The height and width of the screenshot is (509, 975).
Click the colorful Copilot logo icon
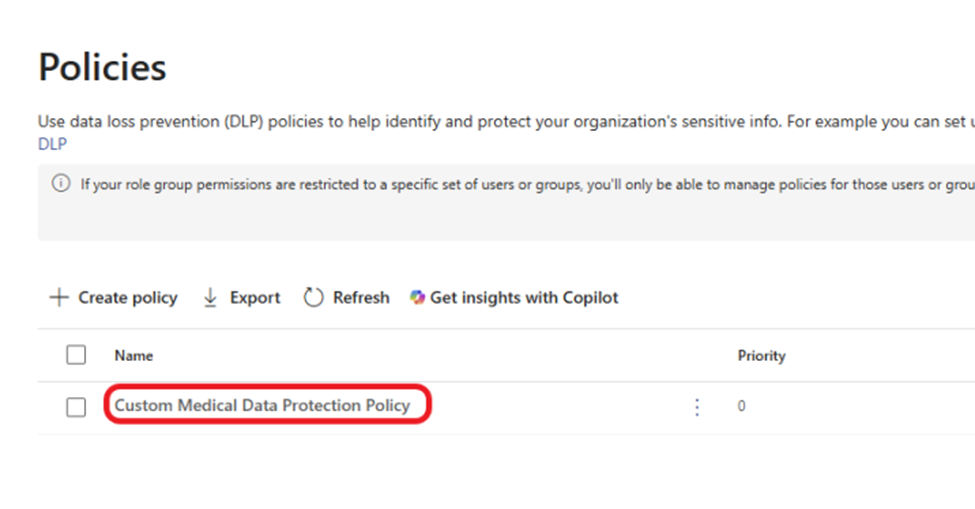point(417,298)
